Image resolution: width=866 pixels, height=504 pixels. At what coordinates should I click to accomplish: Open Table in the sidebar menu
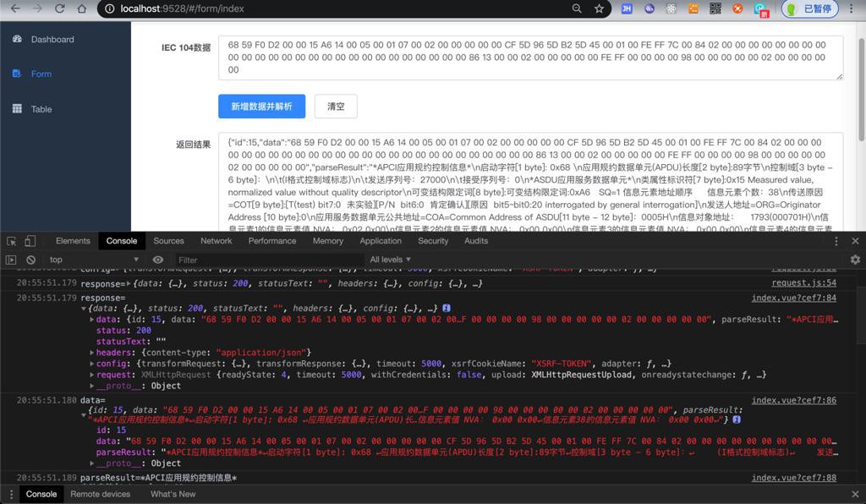pos(41,109)
